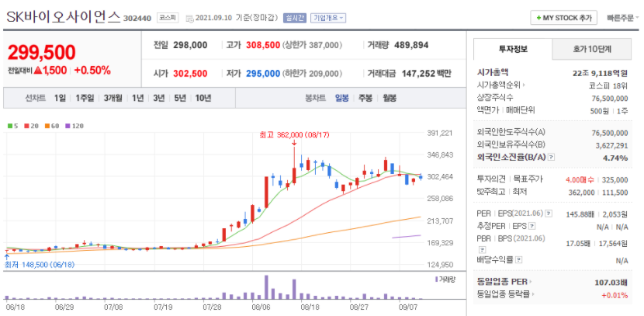Expand the 기업개요 dropdown
Screen dimensions: 644x316
click(x=328, y=18)
